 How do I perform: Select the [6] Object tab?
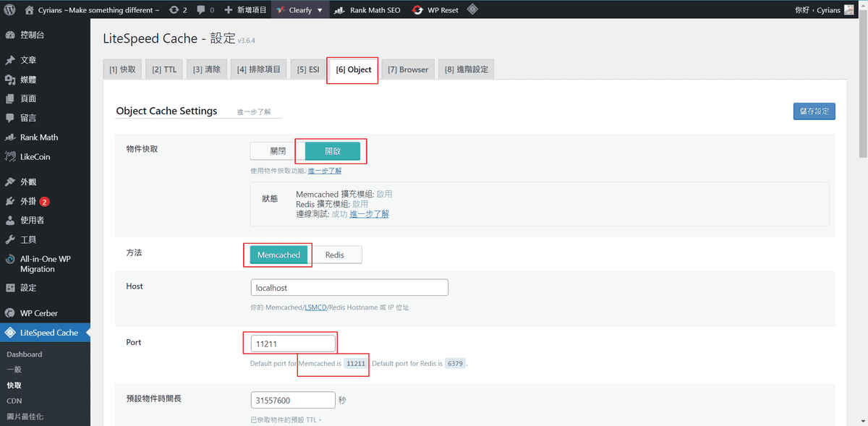[354, 69]
